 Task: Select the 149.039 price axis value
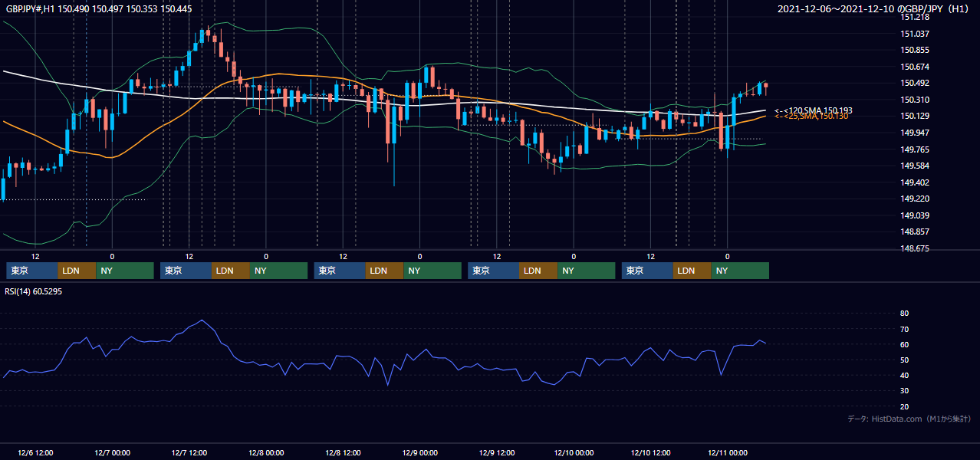[x=915, y=215]
